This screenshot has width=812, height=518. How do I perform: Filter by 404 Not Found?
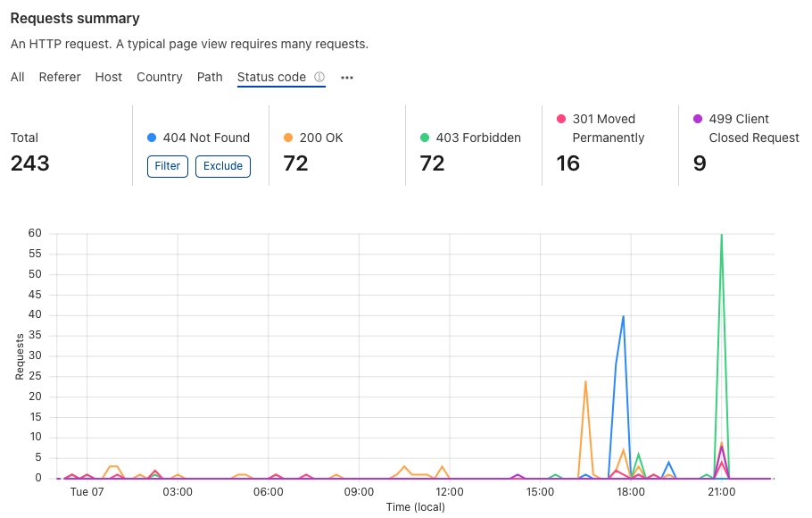click(x=167, y=166)
